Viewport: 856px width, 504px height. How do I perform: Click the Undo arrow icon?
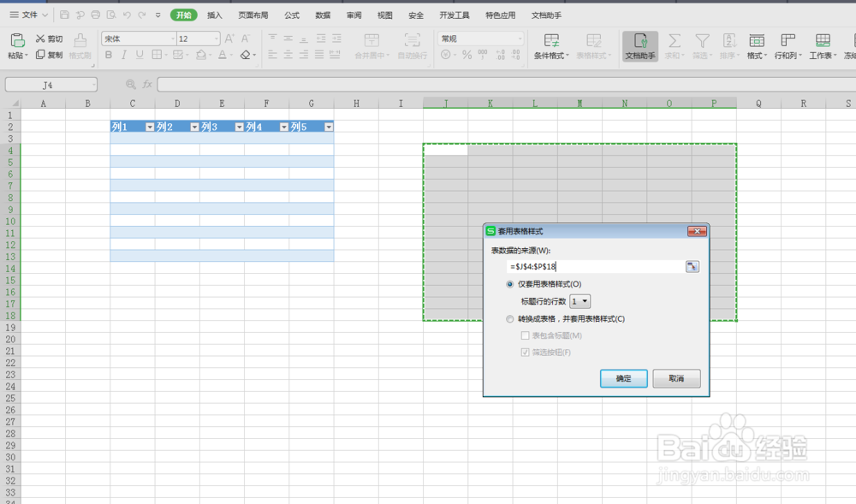click(127, 15)
